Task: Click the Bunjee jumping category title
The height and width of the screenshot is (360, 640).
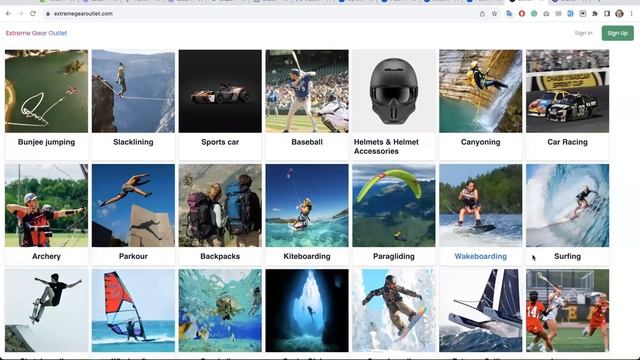Action: (x=46, y=142)
